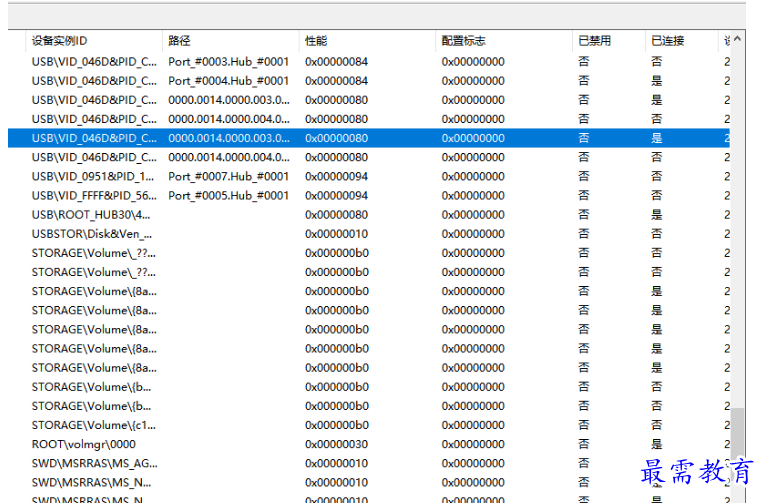This screenshot has width=762, height=503.
Task: Sort by the 路径 column header
Action: 231,41
